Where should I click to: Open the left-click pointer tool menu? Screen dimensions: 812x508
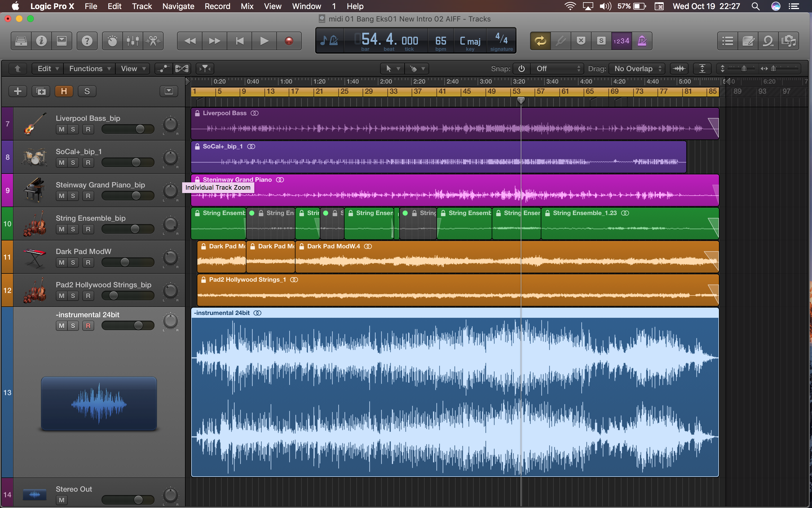[x=392, y=69]
